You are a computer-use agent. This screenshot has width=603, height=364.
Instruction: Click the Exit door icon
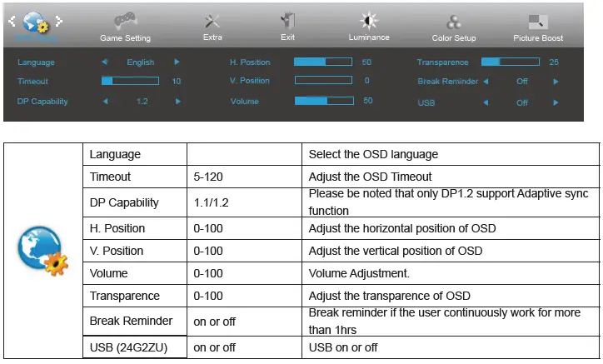coord(288,22)
